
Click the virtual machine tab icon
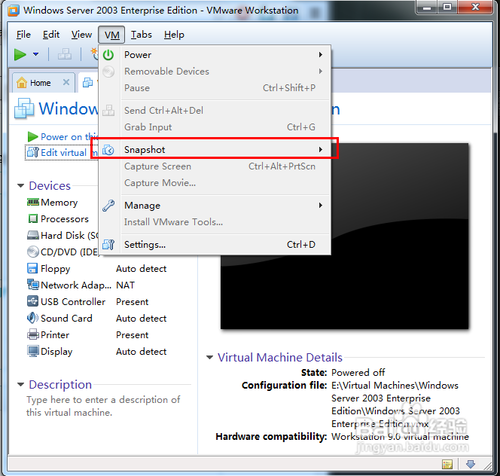coord(88,82)
